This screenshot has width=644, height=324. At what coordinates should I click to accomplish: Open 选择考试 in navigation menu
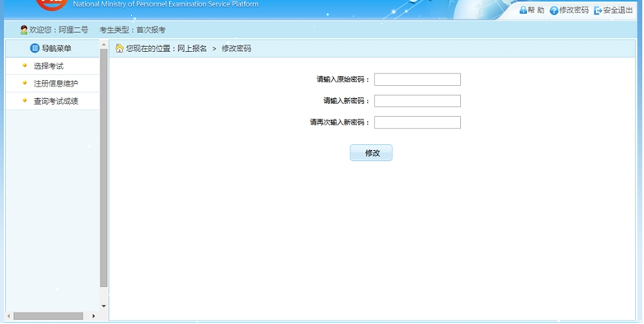[x=49, y=66]
